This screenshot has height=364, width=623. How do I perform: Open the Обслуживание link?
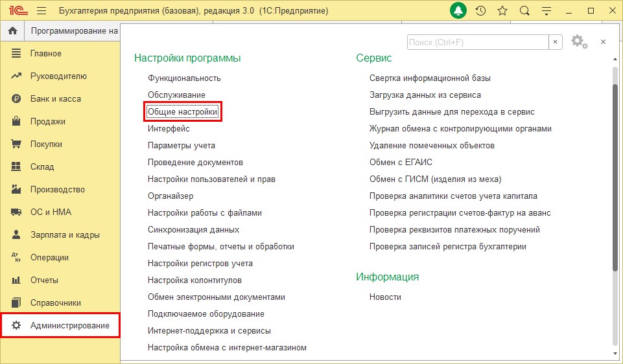coord(177,95)
